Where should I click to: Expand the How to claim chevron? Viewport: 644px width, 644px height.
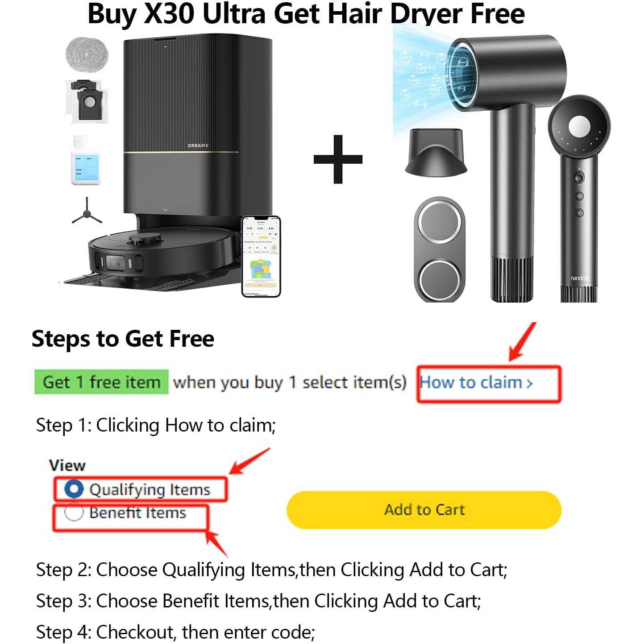pos(529,383)
